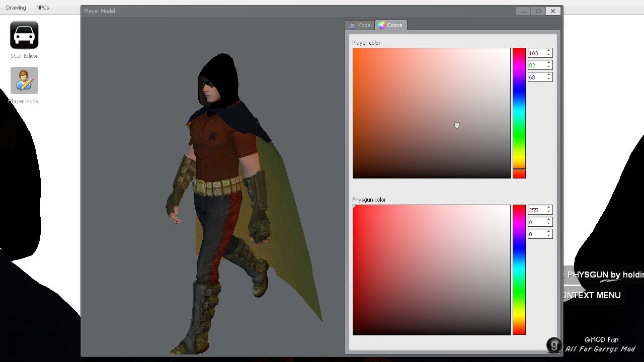644x362 pixels.
Task: Decrease the Player color green value
Action: [549, 67]
